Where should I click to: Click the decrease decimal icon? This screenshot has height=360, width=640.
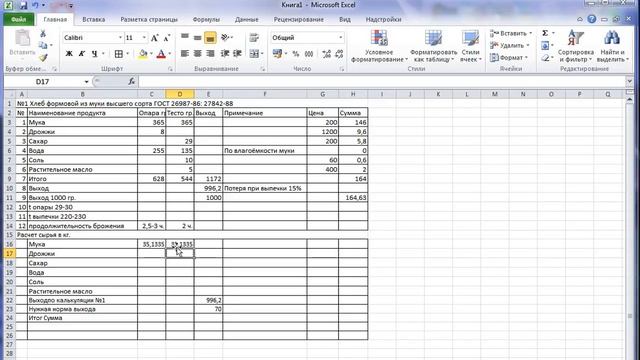339,54
